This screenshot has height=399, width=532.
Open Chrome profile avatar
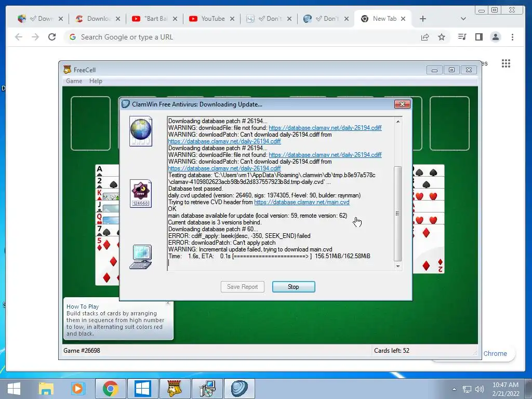click(x=496, y=37)
